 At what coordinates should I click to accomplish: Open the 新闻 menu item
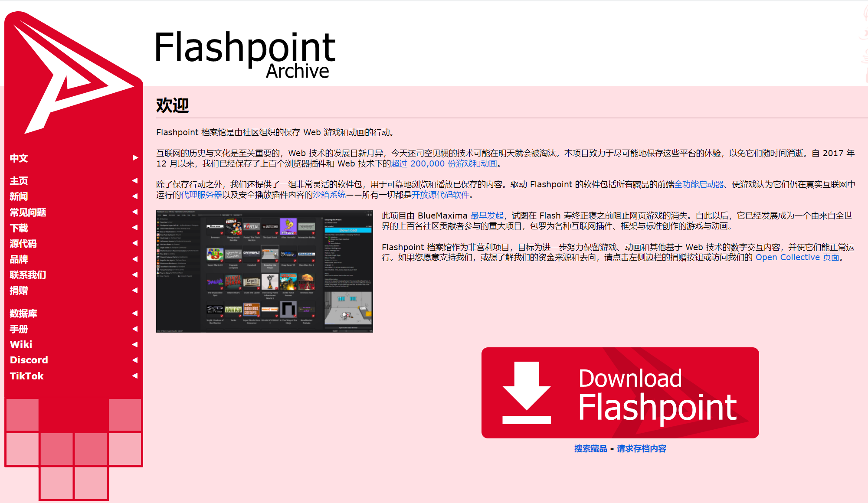(19, 196)
